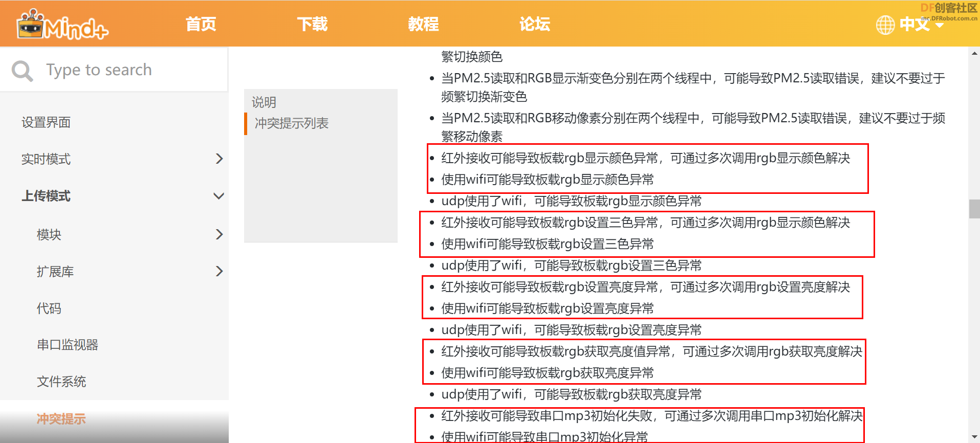Click the search magnifier icon
This screenshot has height=443, width=980.
[23, 71]
